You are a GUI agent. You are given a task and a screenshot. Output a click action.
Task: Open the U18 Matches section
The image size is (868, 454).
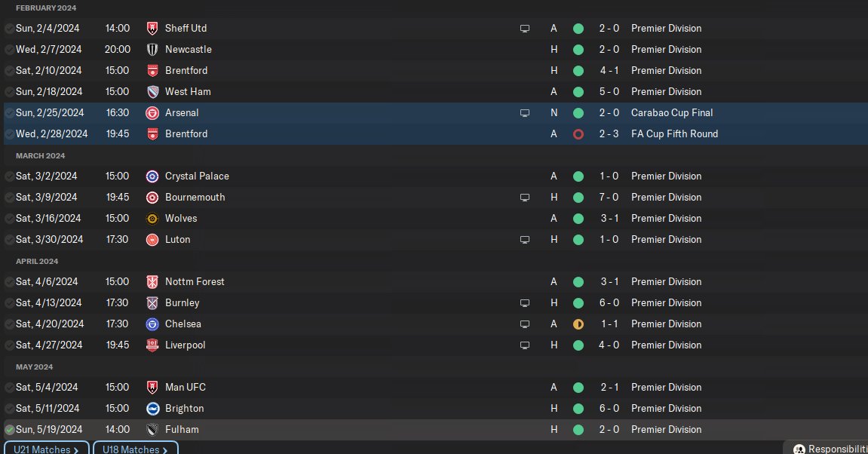(x=136, y=449)
